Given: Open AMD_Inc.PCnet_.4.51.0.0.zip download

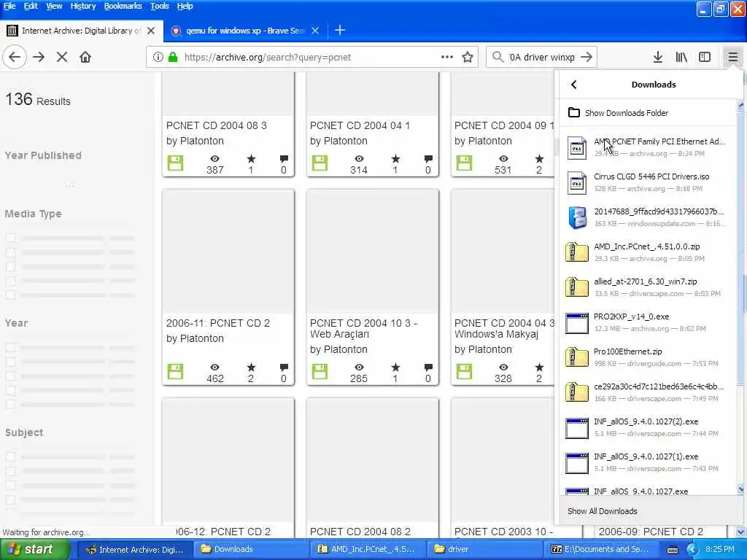Looking at the screenshot, I should (x=648, y=252).
